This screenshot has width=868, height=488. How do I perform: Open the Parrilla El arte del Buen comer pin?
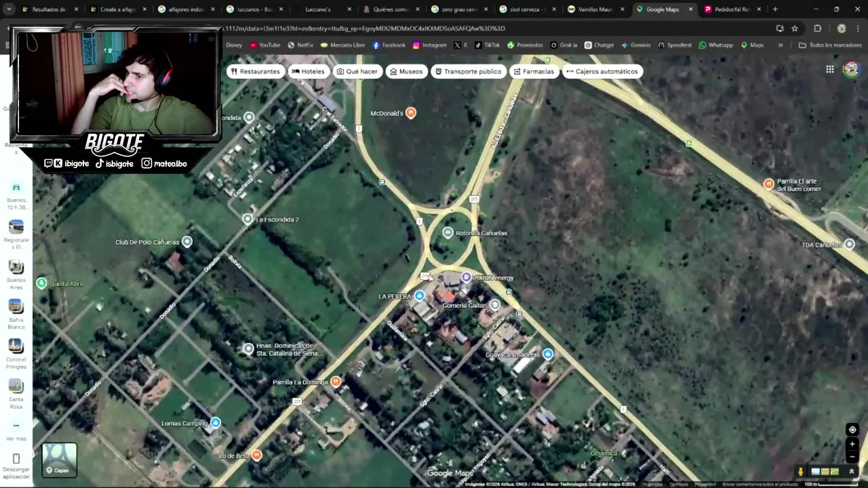click(x=768, y=184)
